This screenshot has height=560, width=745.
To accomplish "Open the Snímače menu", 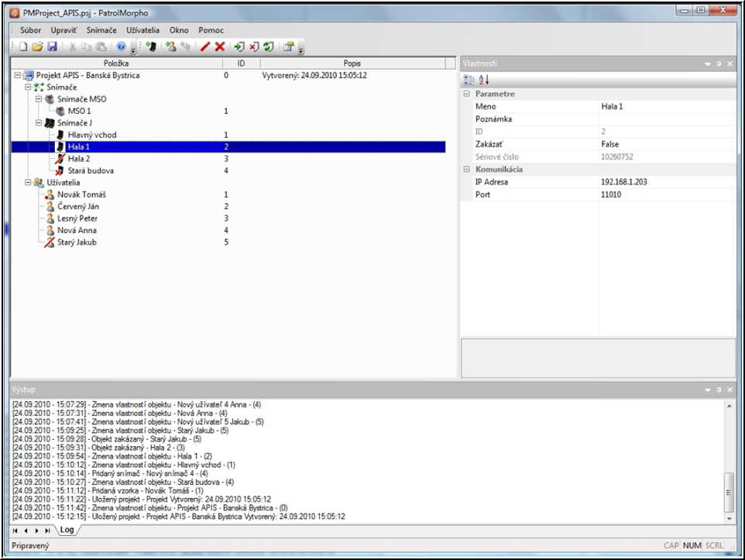I will [101, 30].
